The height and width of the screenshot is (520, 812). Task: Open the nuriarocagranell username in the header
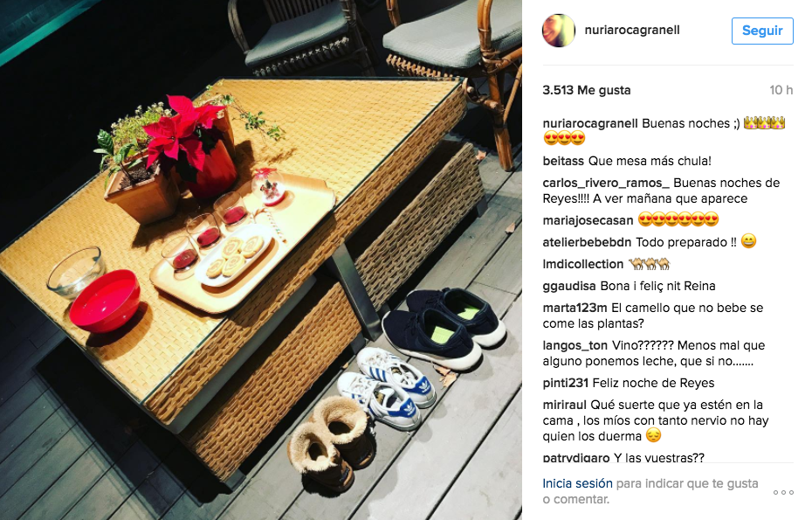[x=632, y=30]
